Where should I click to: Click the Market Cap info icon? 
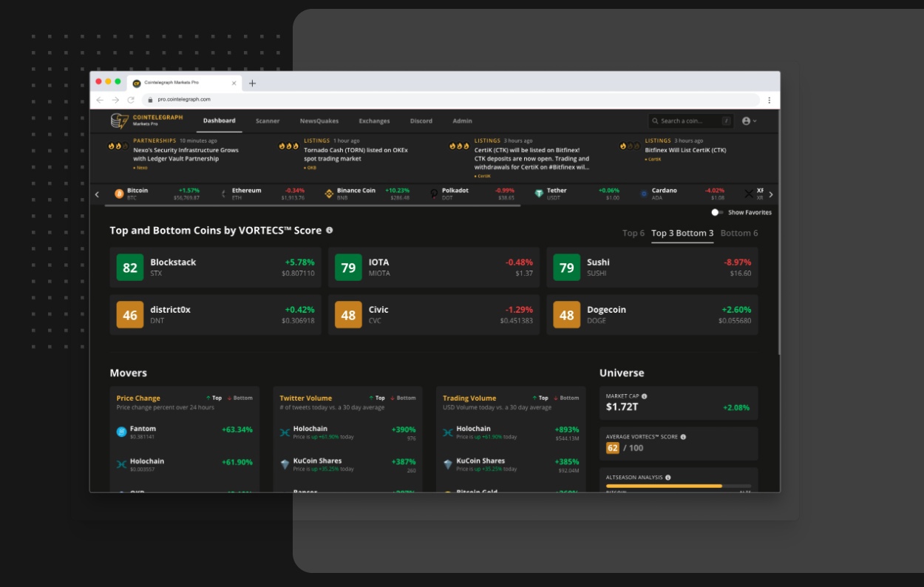tap(645, 396)
